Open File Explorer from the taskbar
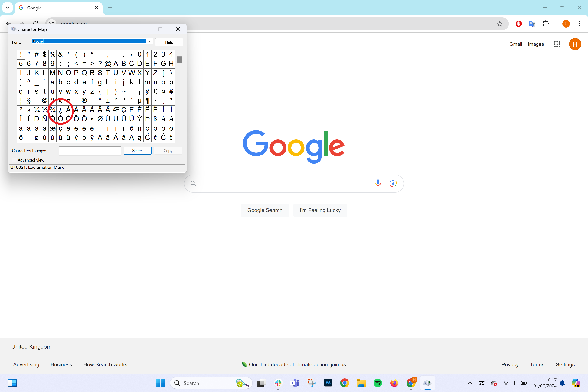Viewport: 588px width, 392px height. 361,383
